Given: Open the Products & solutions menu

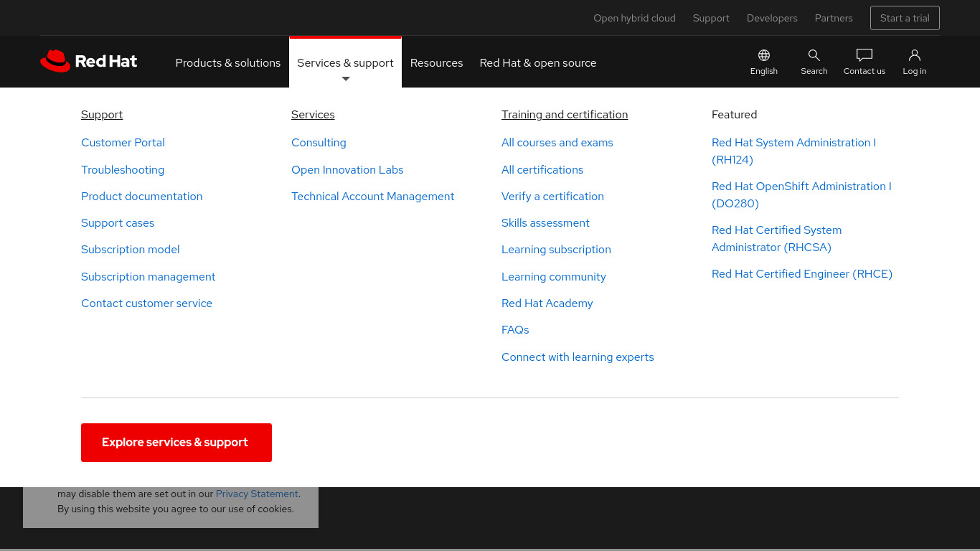Looking at the screenshot, I should pyautogui.click(x=228, y=62).
